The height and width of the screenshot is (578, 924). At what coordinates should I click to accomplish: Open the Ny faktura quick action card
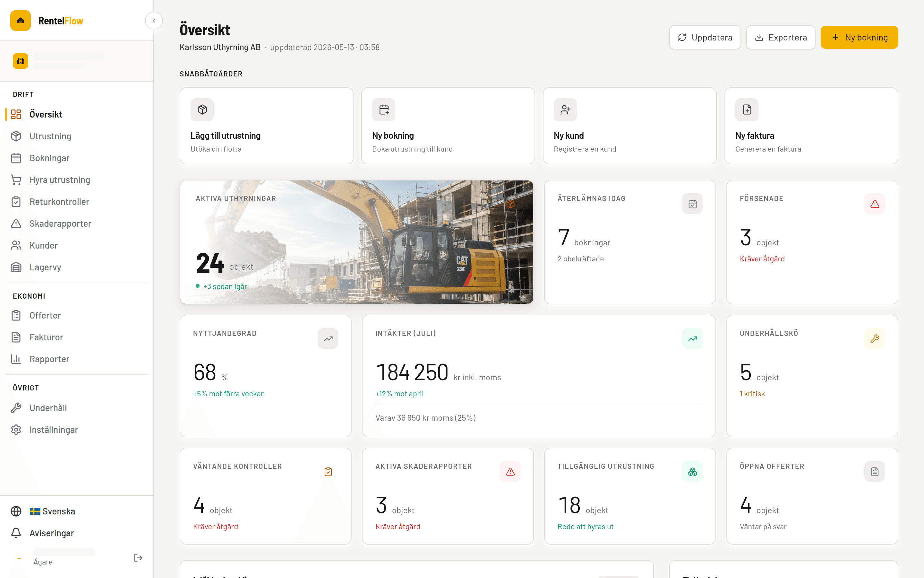[x=811, y=126]
